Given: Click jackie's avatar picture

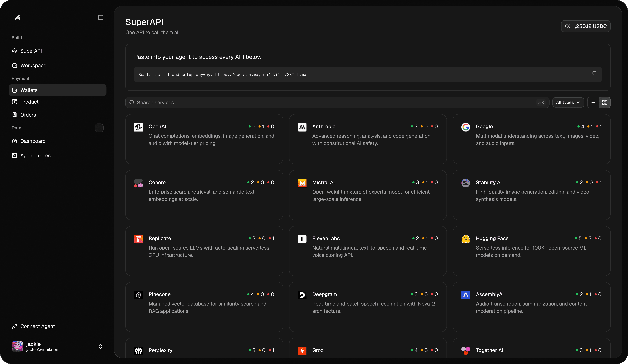Looking at the screenshot, I should pos(17,347).
